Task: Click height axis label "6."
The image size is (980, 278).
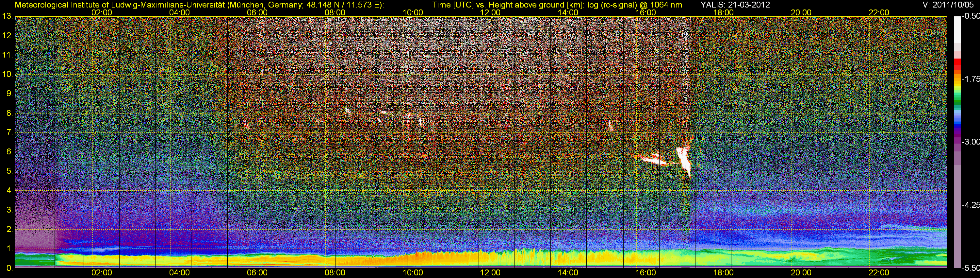Action: click(x=9, y=152)
